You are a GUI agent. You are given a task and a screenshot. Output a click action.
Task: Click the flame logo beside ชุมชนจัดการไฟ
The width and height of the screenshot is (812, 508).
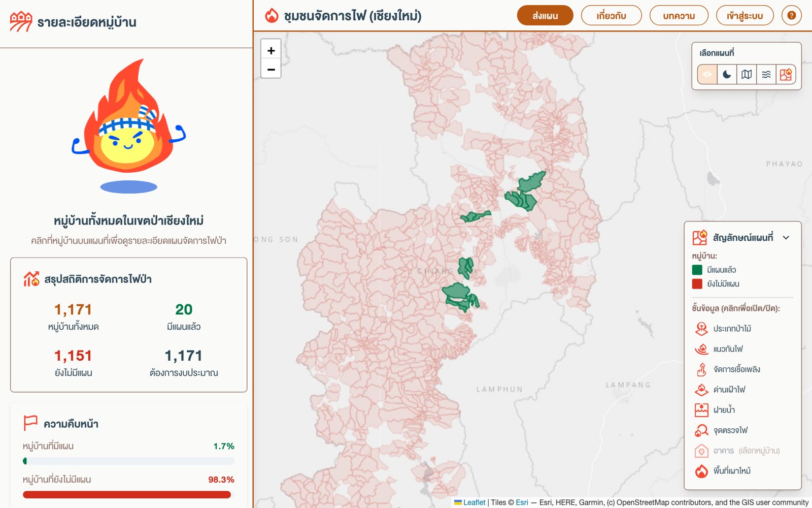(272, 16)
